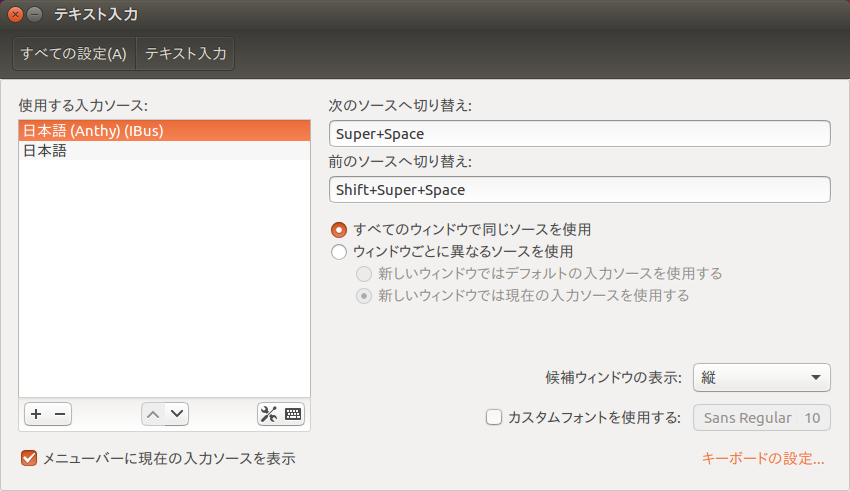This screenshot has height=491, width=850.
Task: Close the テキスト入力 window
Action: [15, 14]
